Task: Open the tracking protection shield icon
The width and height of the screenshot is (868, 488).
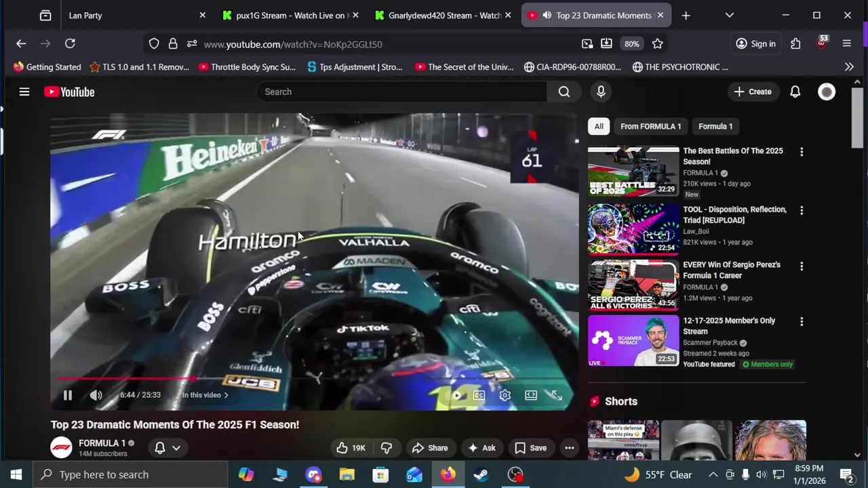Action: (x=154, y=43)
